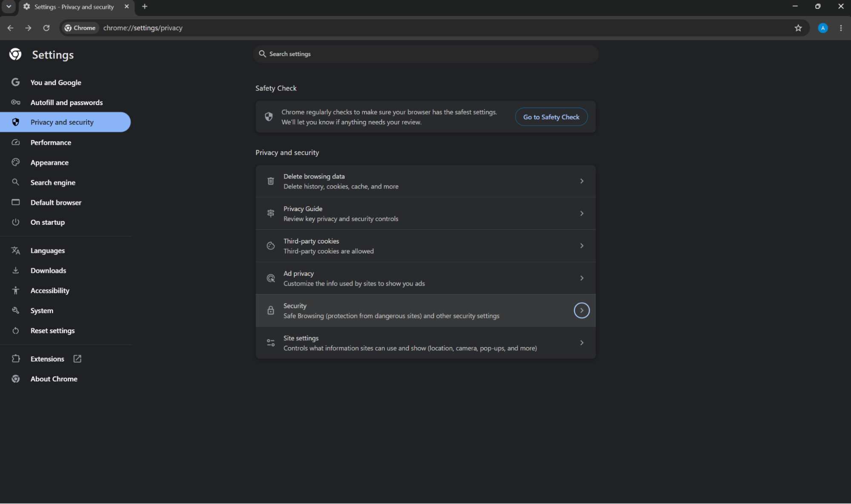Click the window icon for Default browser
The width and height of the screenshot is (851, 504).
[x=16, y=202]
